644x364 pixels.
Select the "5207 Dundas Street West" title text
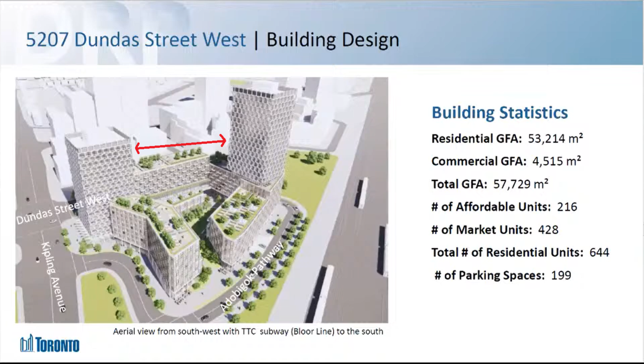click(x=136, y=40)
